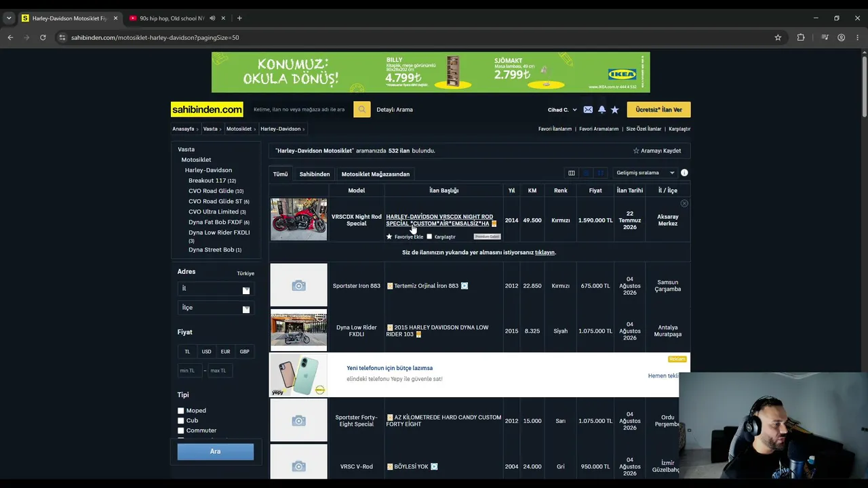Click the yellow search magnifier button

click(362, 109)
